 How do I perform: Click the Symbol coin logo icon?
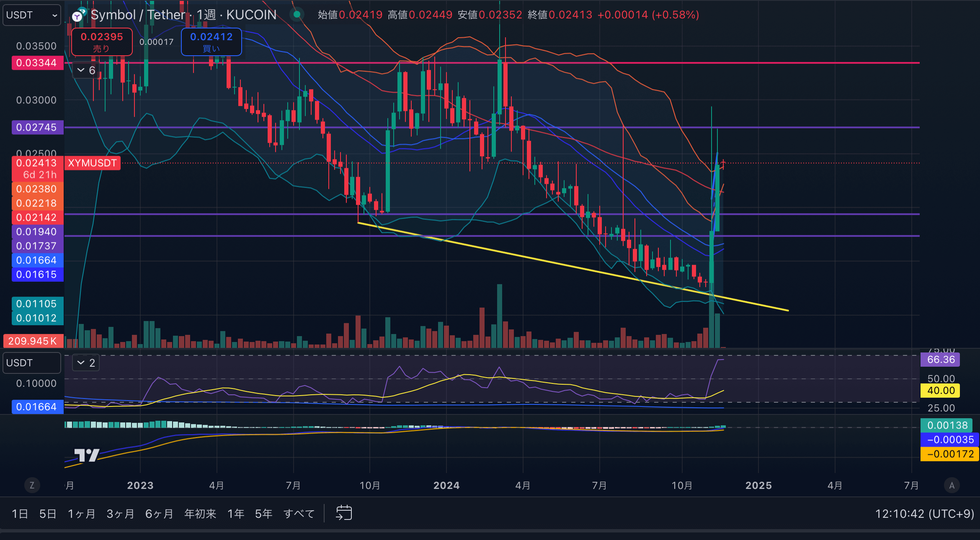[78, 15]
